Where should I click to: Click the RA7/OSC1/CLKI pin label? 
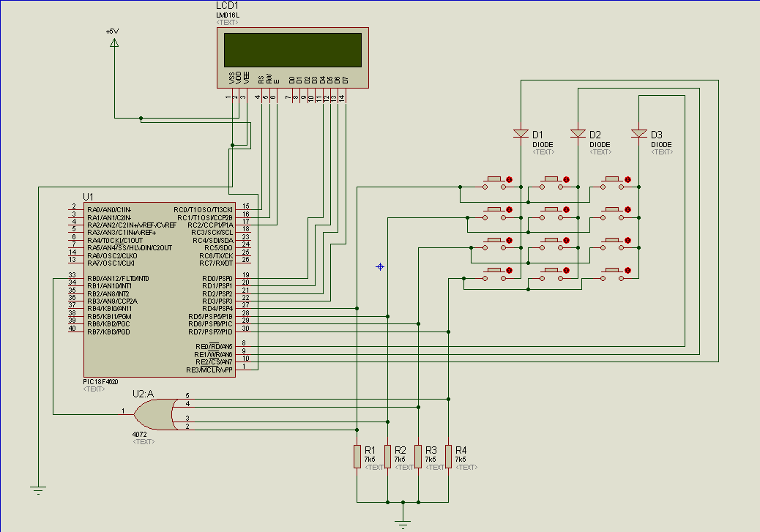[111, 263]
